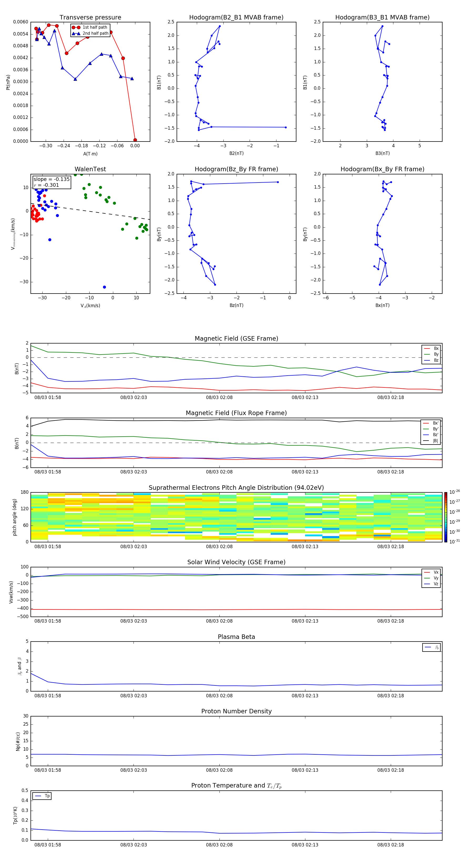
Task: Click the V_A(km/s) axis label in the WalenTest plot
Action: tap(90, 306)
